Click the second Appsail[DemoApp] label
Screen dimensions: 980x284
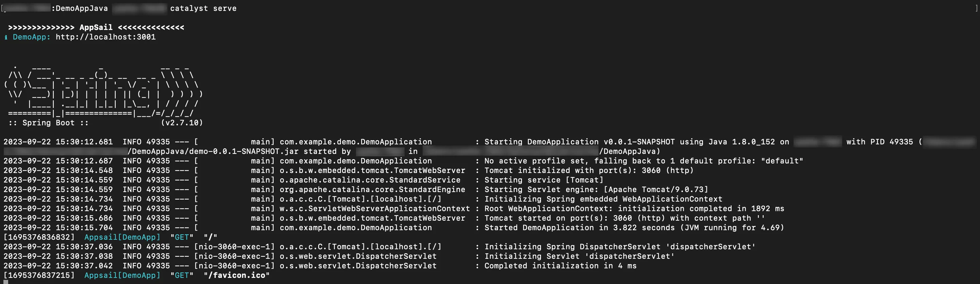point(122,275)
